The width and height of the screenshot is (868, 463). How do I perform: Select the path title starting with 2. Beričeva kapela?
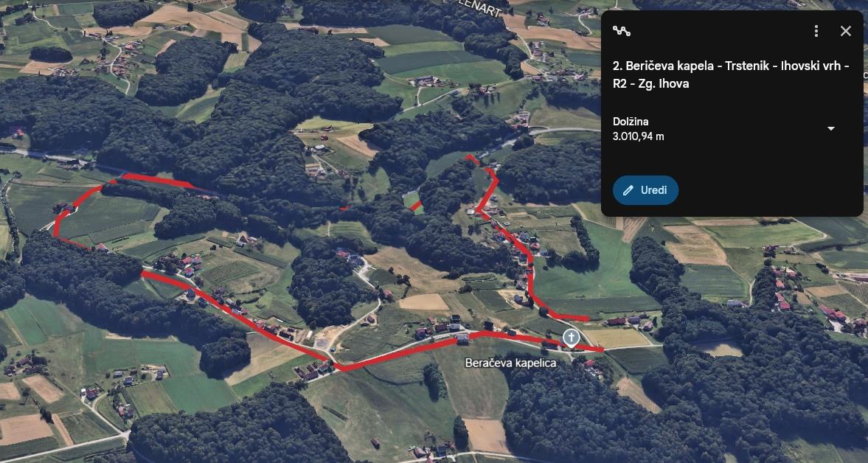pyautogui.click(x=731, y=74)
